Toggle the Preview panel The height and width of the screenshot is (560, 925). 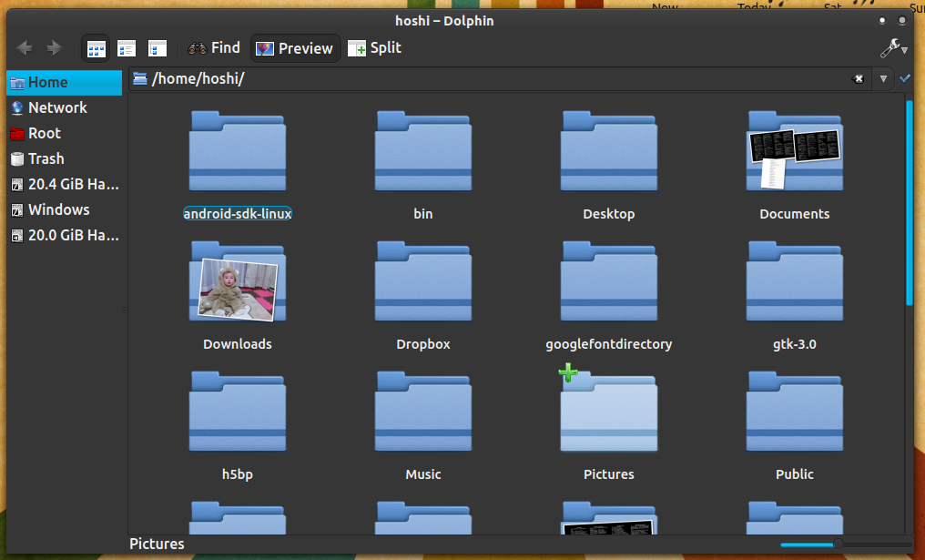point(294,47)
